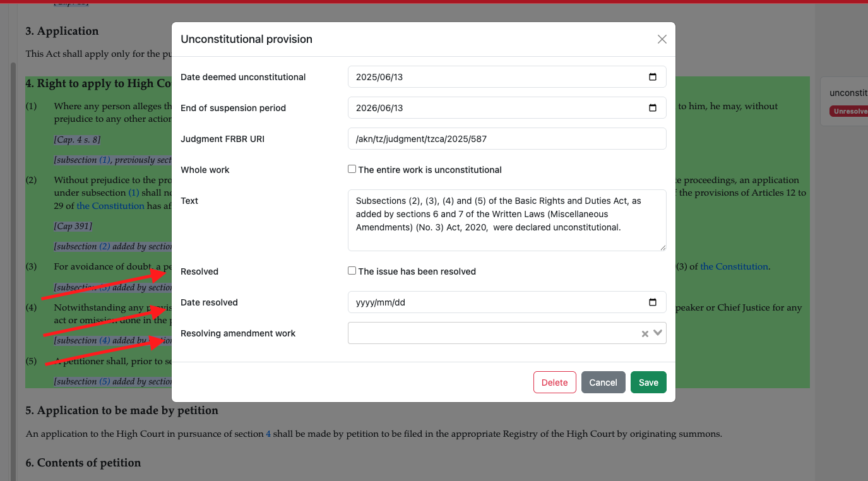Viewport: 868px width, 481px height.
Task: Check 'The issue has been resolved' box
Action: (352, 271)
